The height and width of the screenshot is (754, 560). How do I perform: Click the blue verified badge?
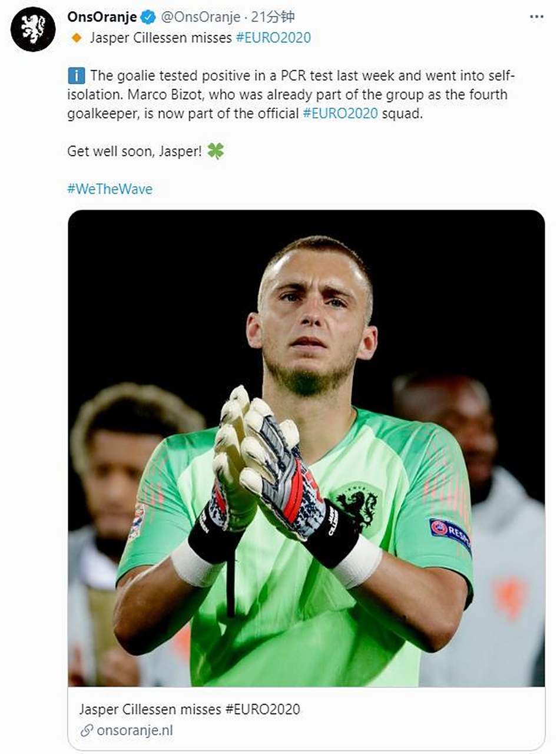[x=148, y=17]
